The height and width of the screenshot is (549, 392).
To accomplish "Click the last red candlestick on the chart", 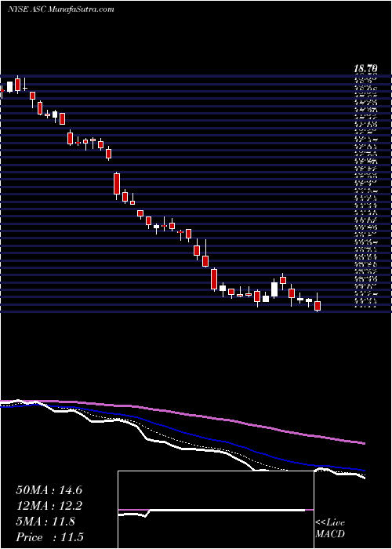I will coord(318,304).
